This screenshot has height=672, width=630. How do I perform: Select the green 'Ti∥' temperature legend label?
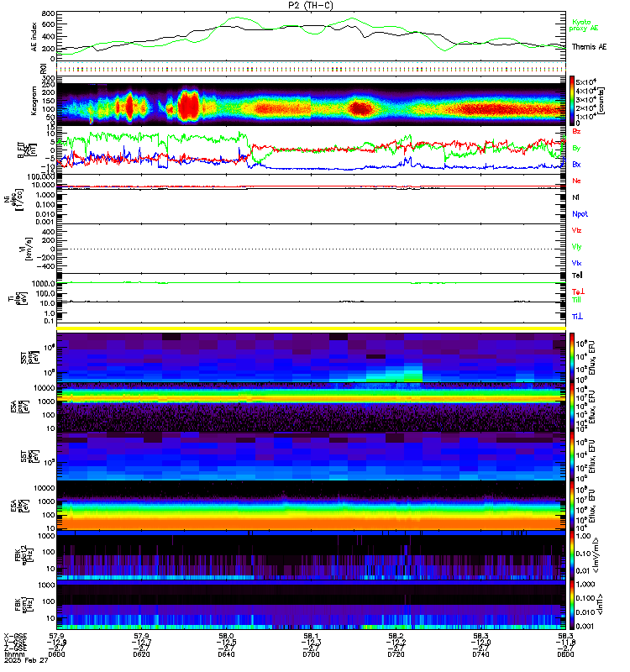pyautogui.click(x=576, y=300)
